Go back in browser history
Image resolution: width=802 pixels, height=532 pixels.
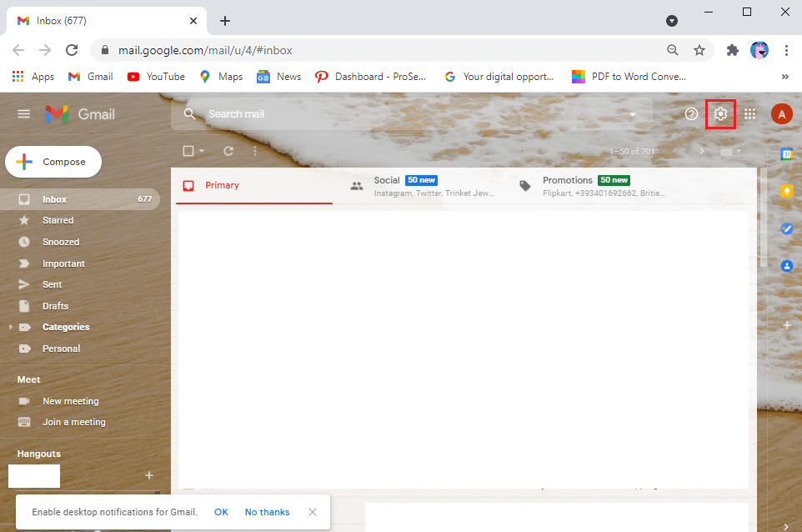[x=18, y=50]
